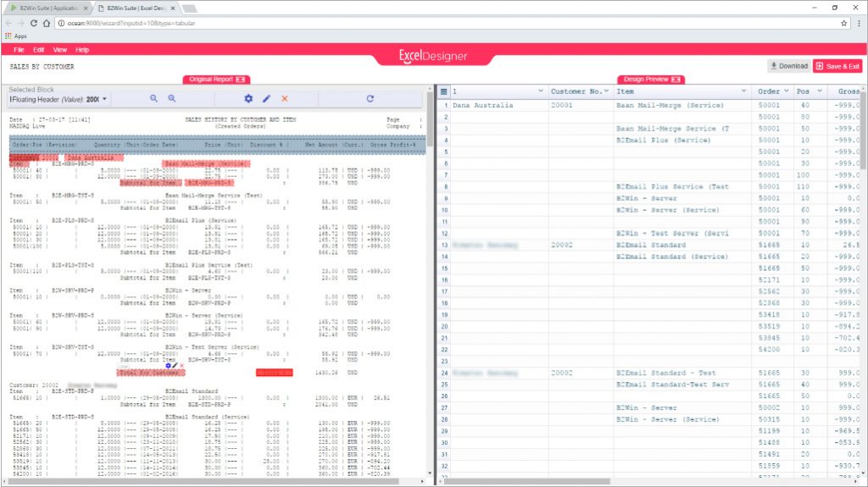This screenshot has width=868, height=487.
Task: Click the orange X delete block icon
Action: click(x=284, y=99)
